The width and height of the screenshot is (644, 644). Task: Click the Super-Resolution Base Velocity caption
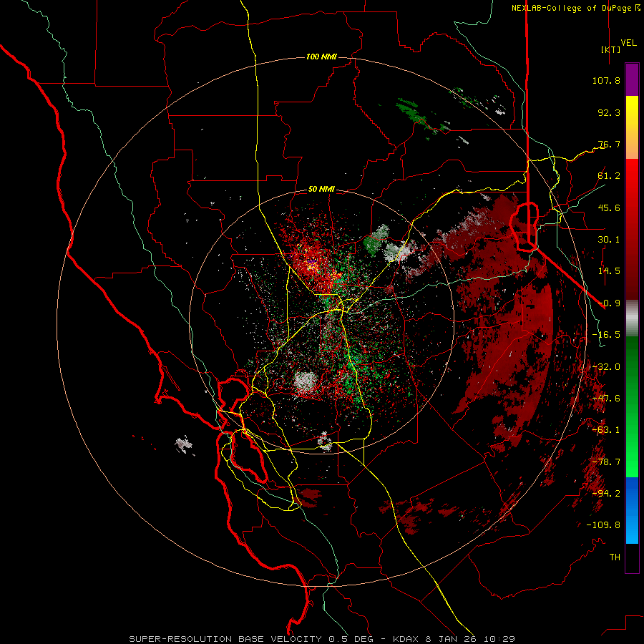point(322,639)
